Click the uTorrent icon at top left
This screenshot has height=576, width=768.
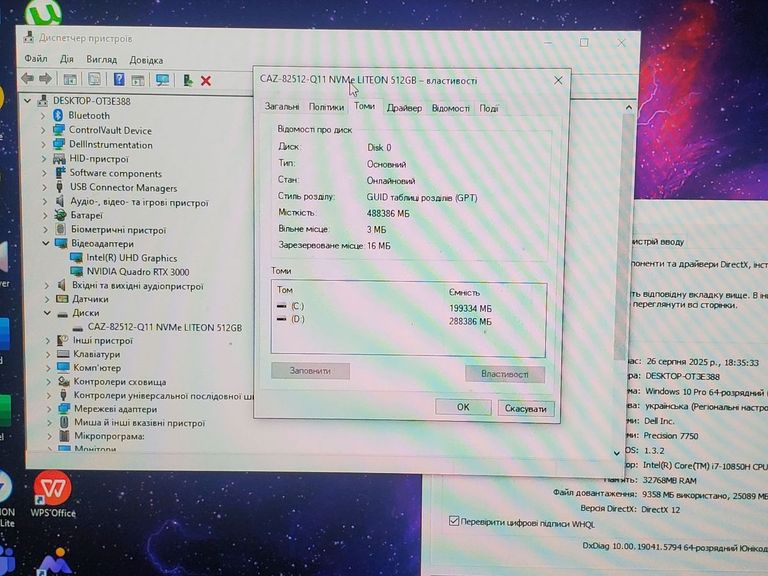coord(44,13)
